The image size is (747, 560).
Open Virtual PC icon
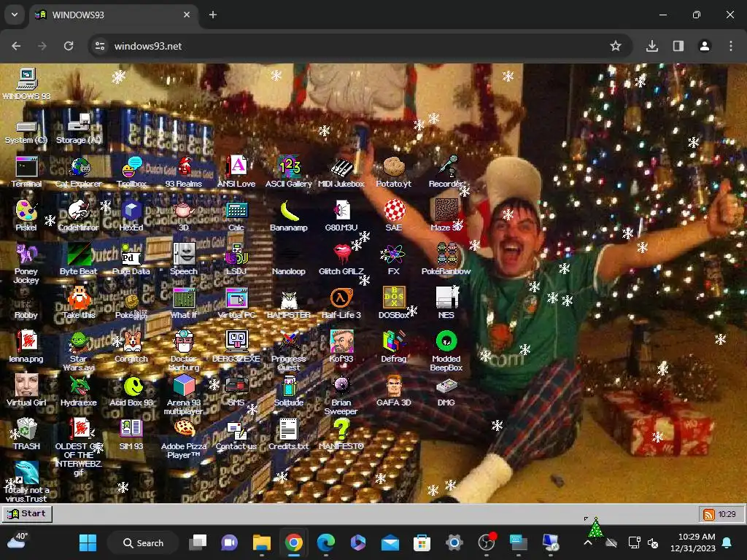(x=236, y=303)
